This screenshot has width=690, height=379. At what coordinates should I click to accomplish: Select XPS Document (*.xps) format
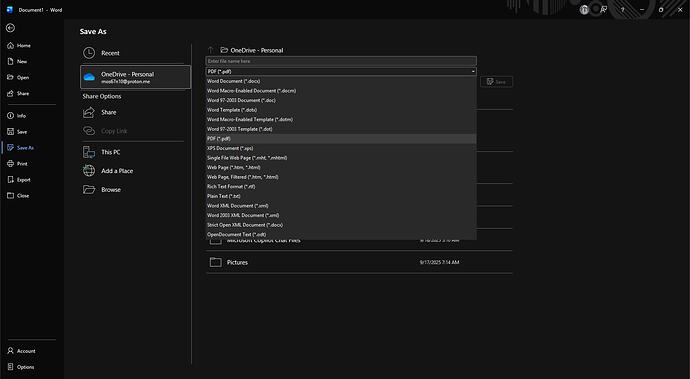tap(341, 148)
